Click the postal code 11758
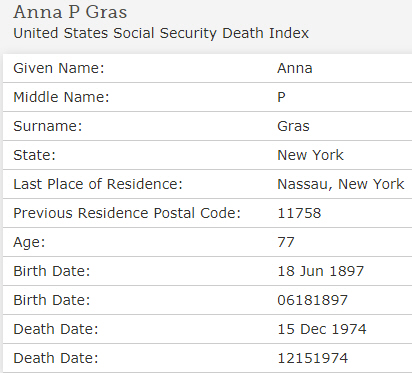 [299, 213]
